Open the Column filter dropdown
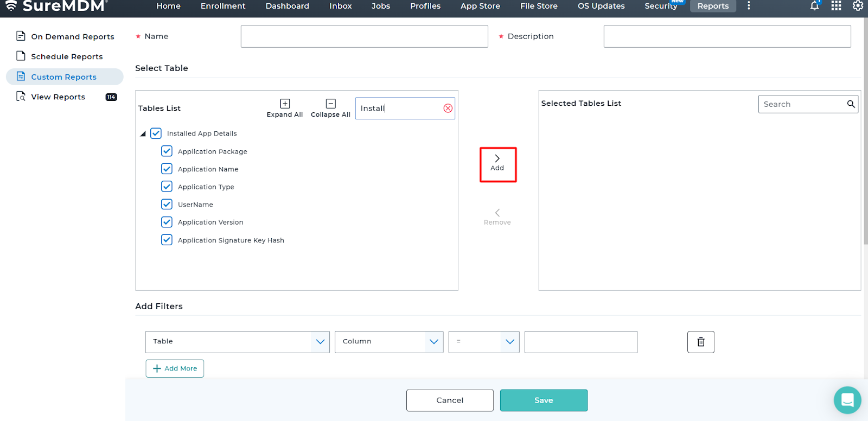Screen dimensions: 868x421 pyautogui.click(x=388, y=342)
